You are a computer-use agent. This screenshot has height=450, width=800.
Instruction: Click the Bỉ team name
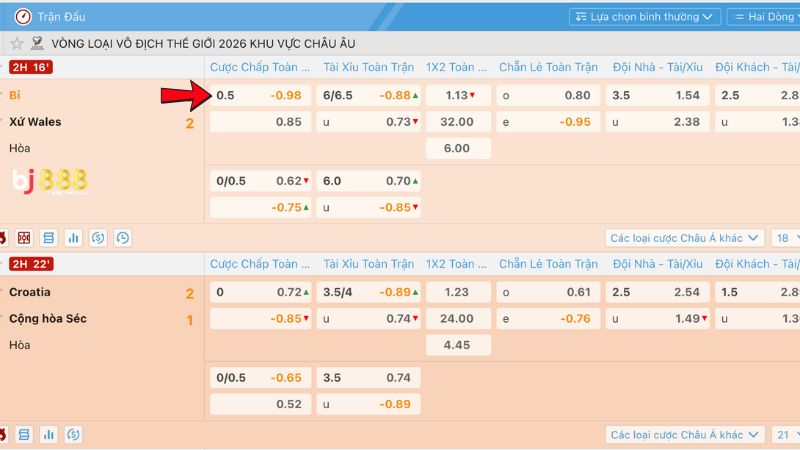point(15,95)
